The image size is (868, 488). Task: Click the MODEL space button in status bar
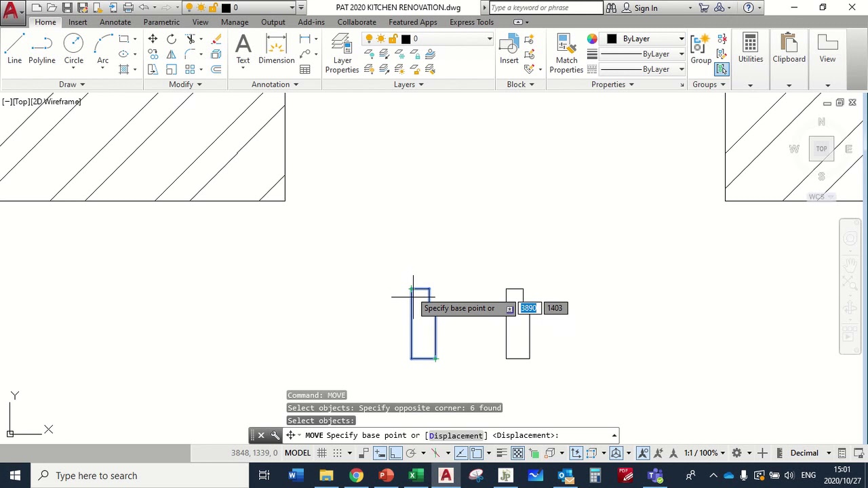pos(297,453)
